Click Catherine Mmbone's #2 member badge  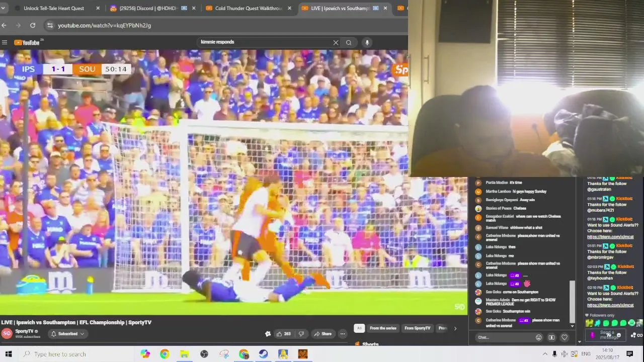click(x=524, y=320)
